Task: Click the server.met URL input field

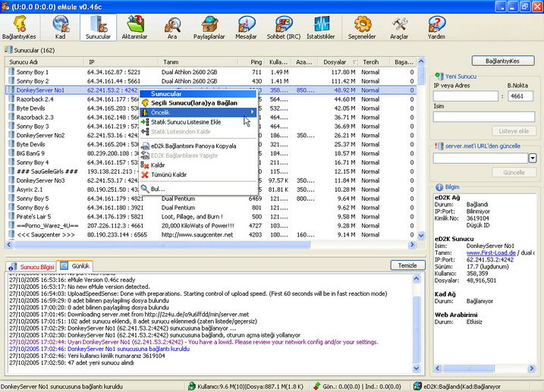Action: coord(480,158)
